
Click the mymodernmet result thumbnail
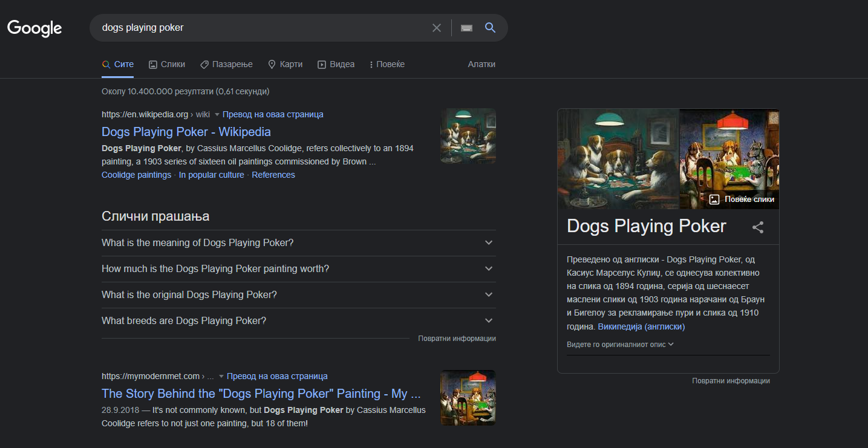click(468, 398)
